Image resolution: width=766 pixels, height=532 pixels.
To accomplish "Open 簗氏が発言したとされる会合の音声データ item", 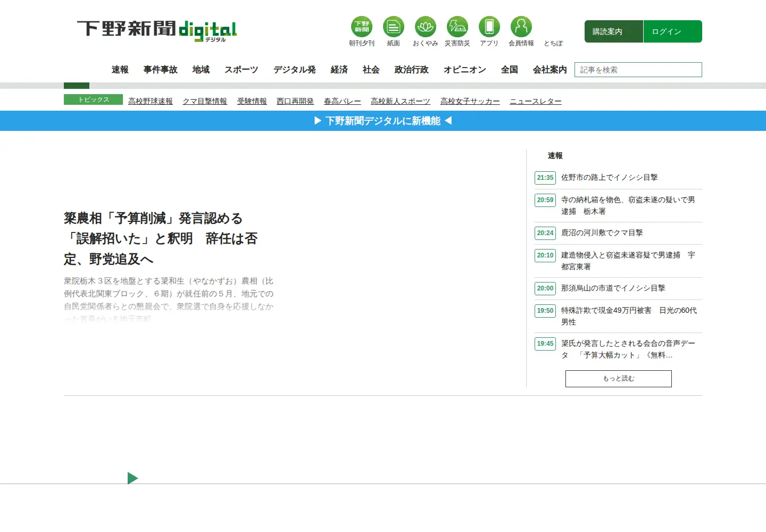I will click(628, 350).
